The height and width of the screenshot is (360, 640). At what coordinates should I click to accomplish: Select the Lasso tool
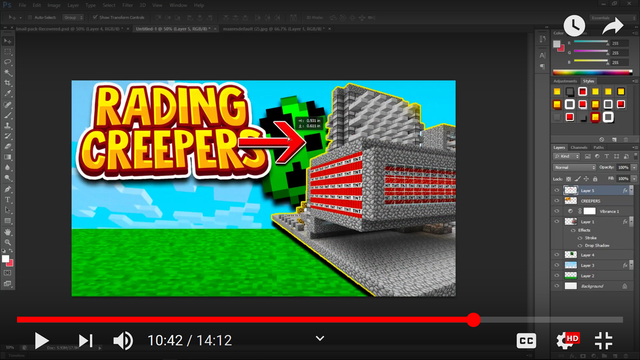[8, 62]
